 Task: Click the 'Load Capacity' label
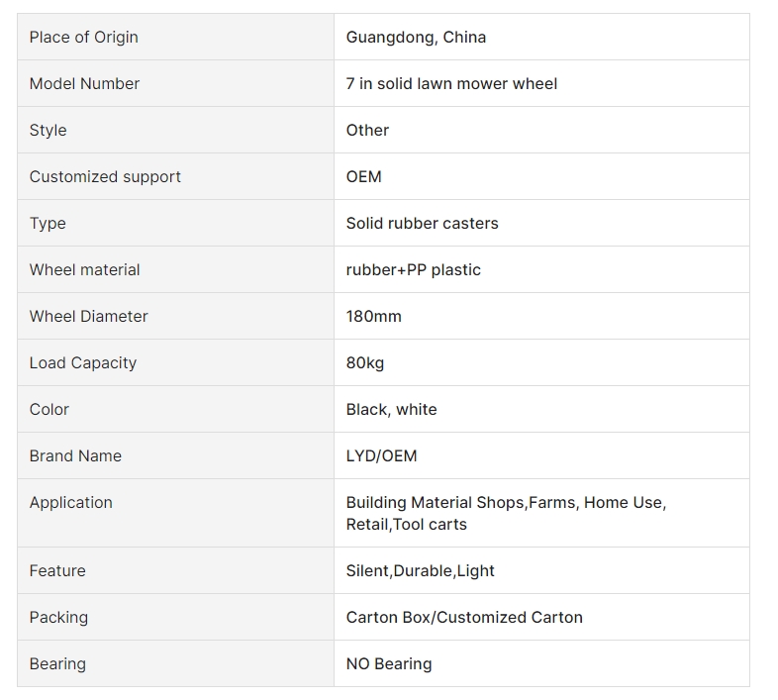coord(83,363)
